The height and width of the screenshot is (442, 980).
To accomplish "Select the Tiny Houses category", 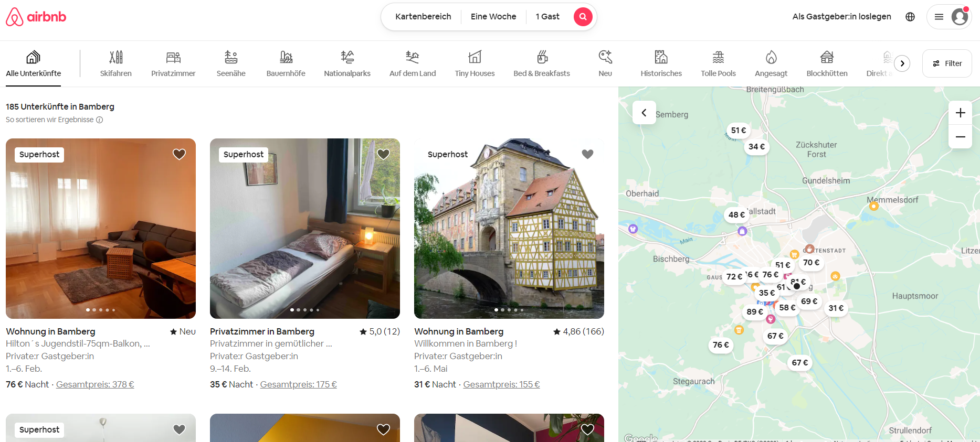I will click(x=475, y=63).
